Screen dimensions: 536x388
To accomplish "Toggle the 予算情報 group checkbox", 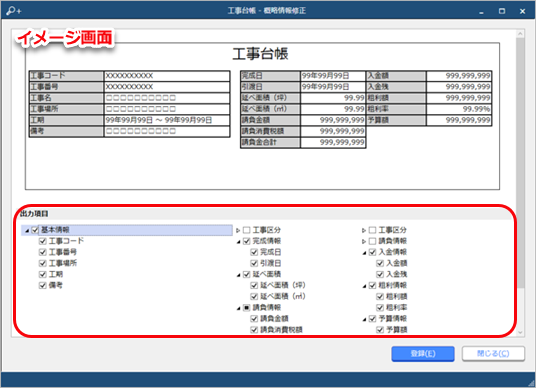I will [x=372, y=319].
